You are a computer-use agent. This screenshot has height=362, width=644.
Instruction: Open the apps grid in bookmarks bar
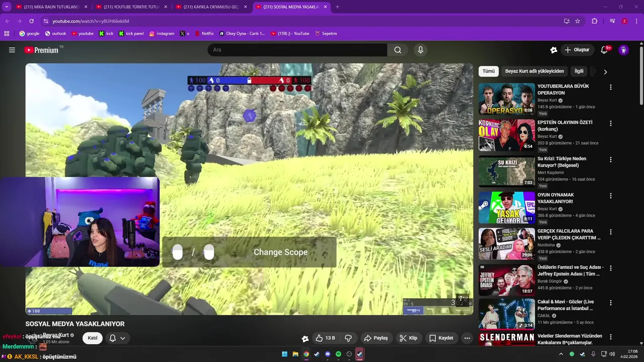tap(7, 34)
